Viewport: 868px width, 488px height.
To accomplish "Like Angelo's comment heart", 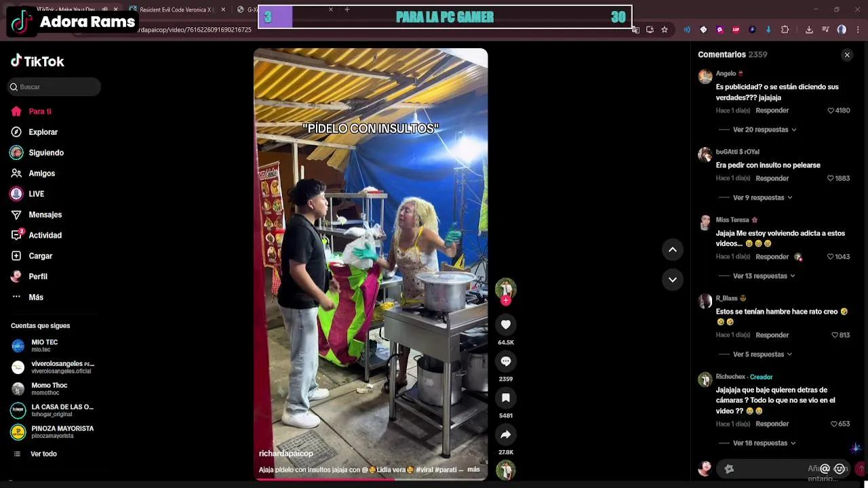I will pos(831,110).
